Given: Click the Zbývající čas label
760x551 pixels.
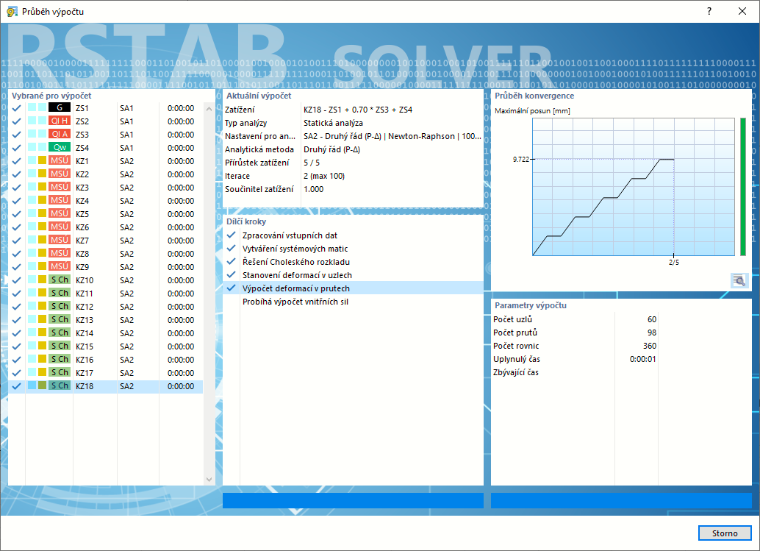Looking at the screenshot, I should (x=516, y=372).
